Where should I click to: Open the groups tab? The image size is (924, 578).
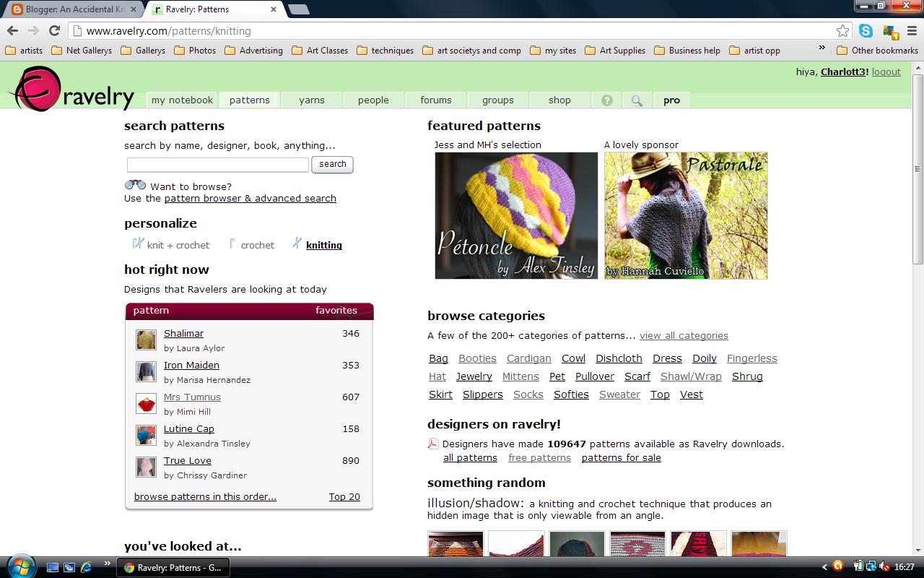pos(498,100)
